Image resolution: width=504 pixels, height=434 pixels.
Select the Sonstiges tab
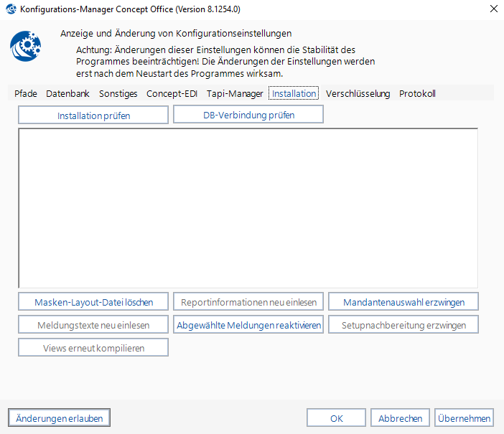point(118,94)
